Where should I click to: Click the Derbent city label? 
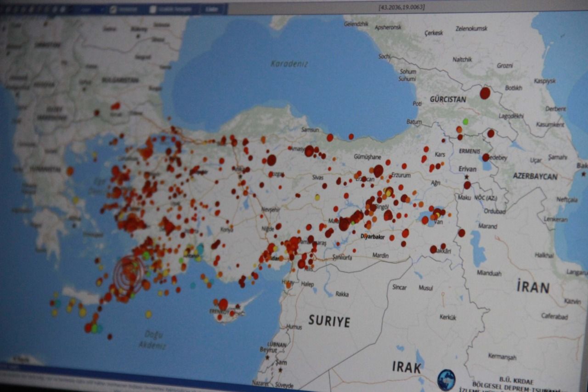(x=555, y=109)
